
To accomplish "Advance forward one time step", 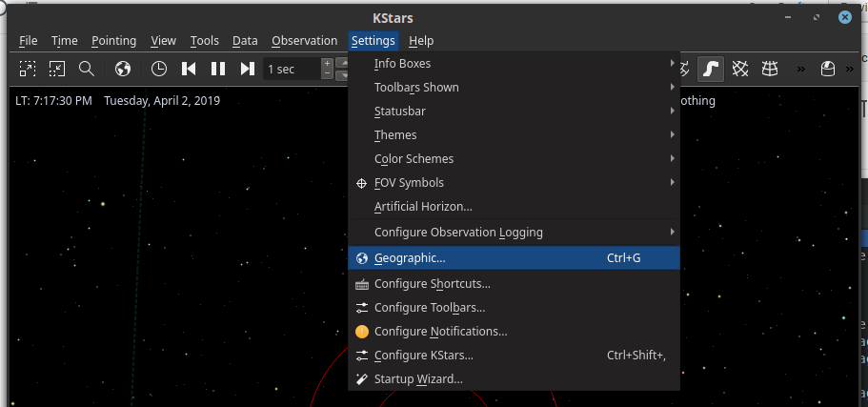I will (x=247, y=69).
